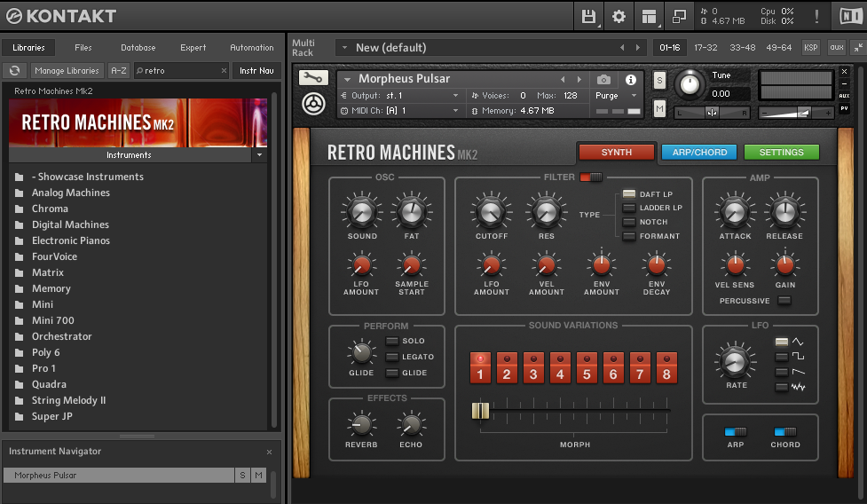Viewport: 867px width, 504px height.
Task: Enable SOLO in Perform section
Action: click(392, 341)
